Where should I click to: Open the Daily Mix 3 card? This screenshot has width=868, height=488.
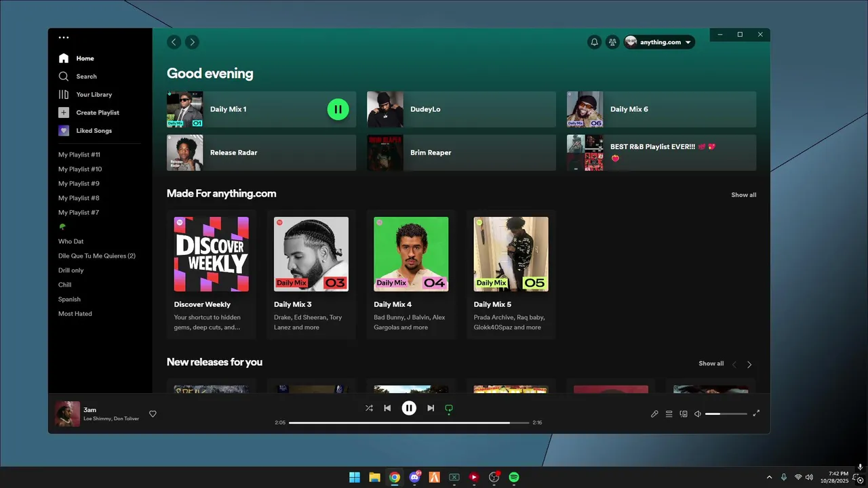311,274
